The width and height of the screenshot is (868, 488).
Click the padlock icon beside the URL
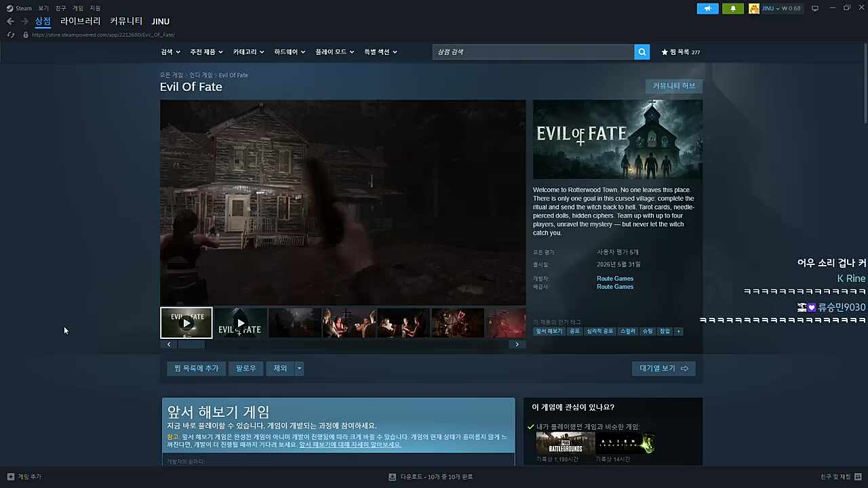click(26, 35)
